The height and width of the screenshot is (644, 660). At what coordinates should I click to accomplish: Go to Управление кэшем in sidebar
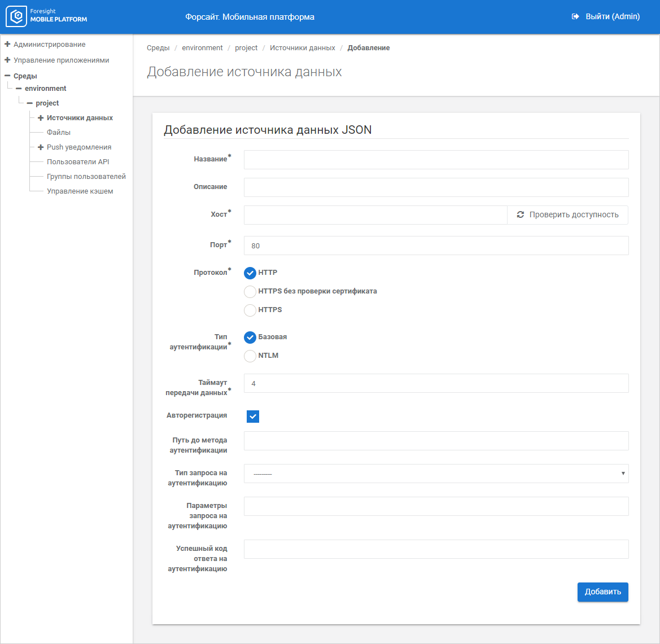[80, 191]
